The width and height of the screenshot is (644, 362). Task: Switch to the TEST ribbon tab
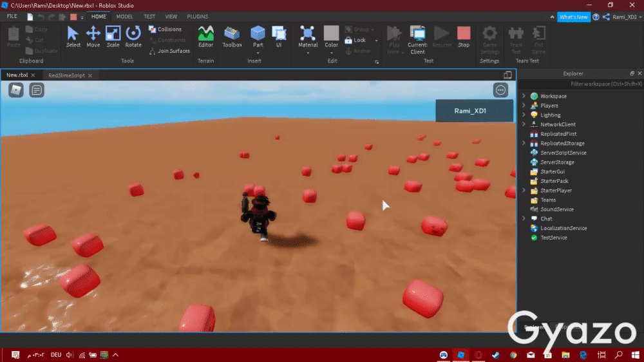149,17
